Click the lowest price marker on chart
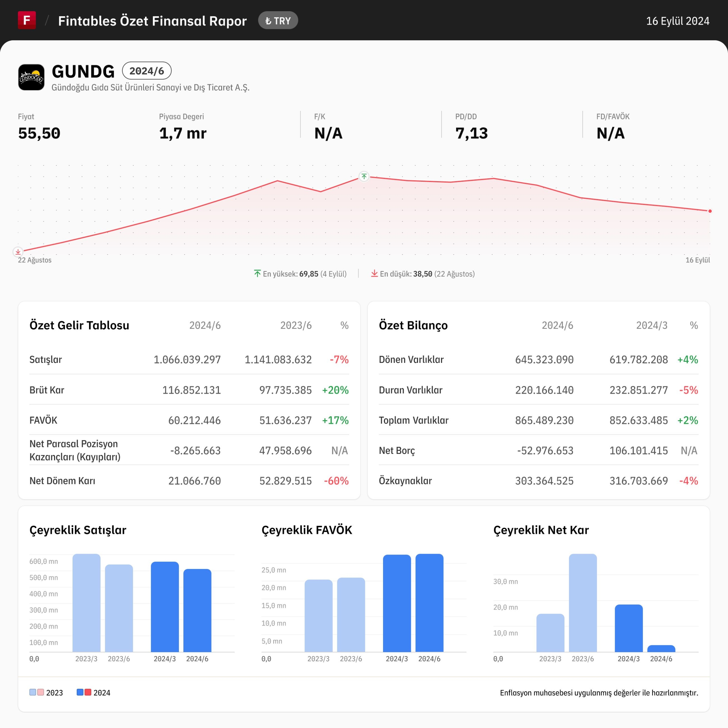This screenshot has width=728, height=728. [x=18, y=252]
